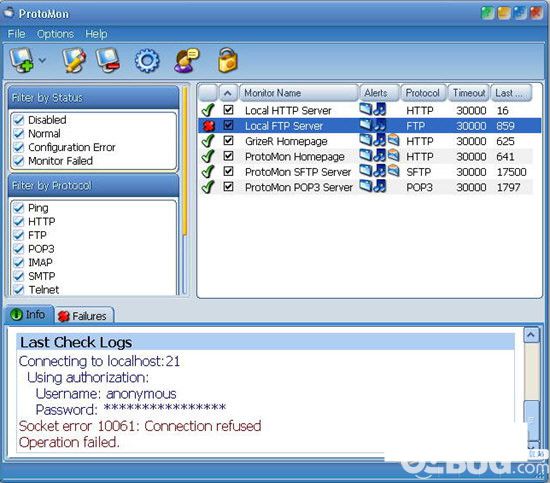Click the email alert icon for ProtoMon SFTP Server
Viewport: 550px width, 483px height.
click(x=393, y=171)
